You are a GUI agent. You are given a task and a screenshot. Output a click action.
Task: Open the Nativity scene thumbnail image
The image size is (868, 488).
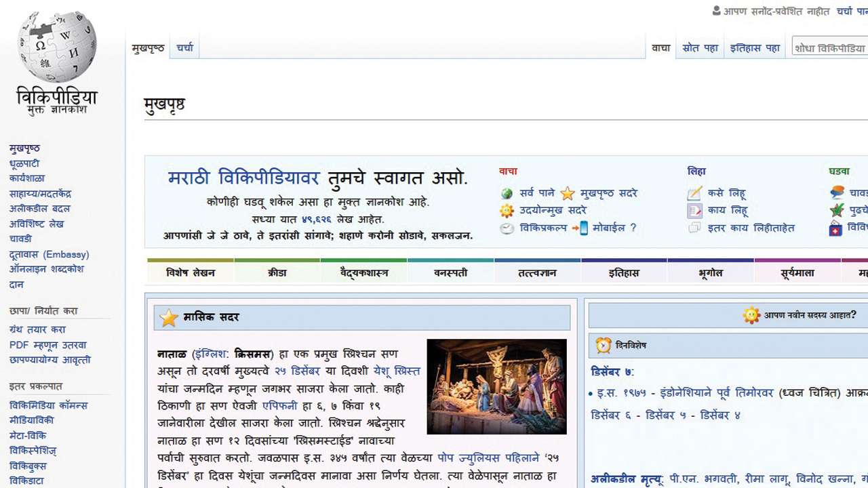(x=496, y=386)
